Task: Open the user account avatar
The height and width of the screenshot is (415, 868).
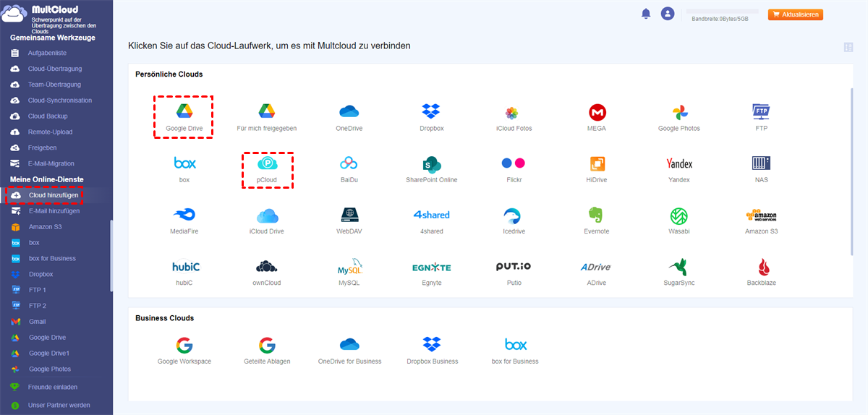Action: coord(668,14)
